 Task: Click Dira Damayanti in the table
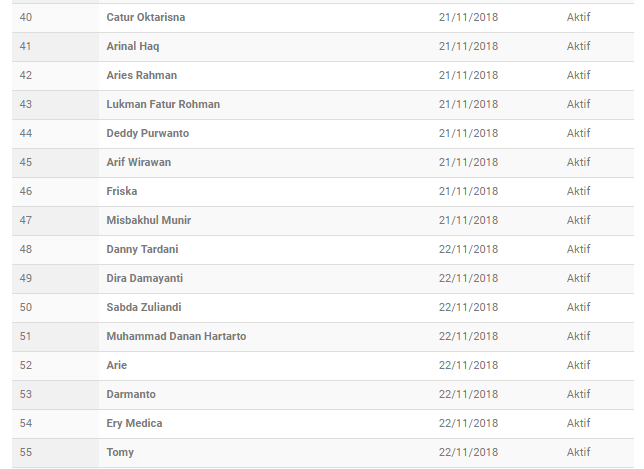pos(145,278)
